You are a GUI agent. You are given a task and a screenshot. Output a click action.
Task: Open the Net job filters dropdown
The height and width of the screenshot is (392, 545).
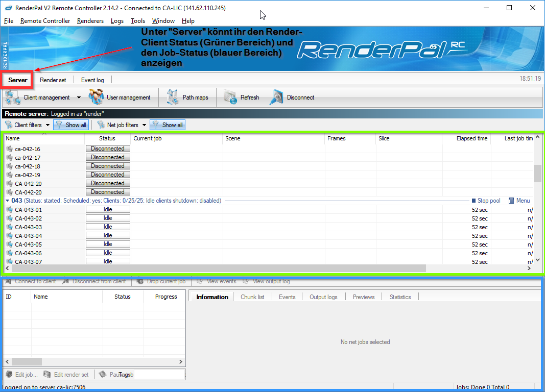(144, 125)
